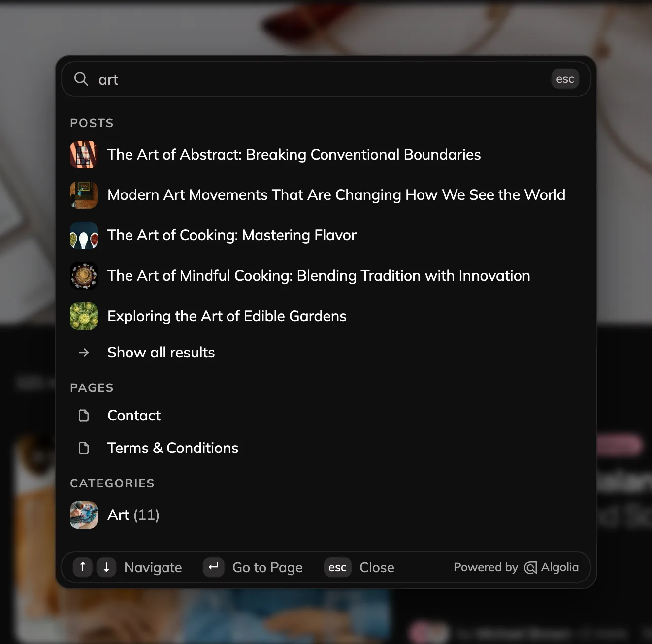
Task: Click the "Powered by" text
Action: pyautogui.click(x=486, y=567)
